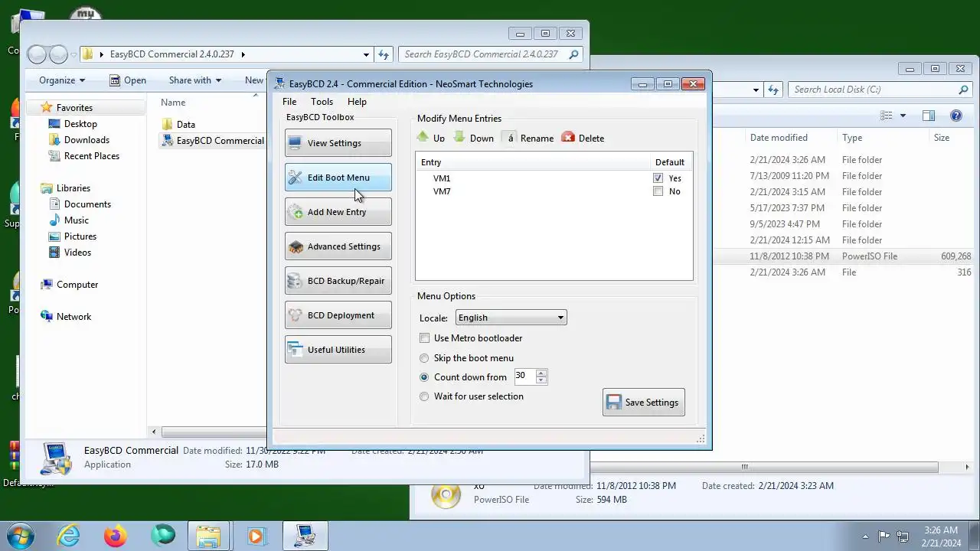Image resolution: width=980 pixels, height=551 pixels.
Task: Open Pictures library
Action: click(x=72, y=236)
